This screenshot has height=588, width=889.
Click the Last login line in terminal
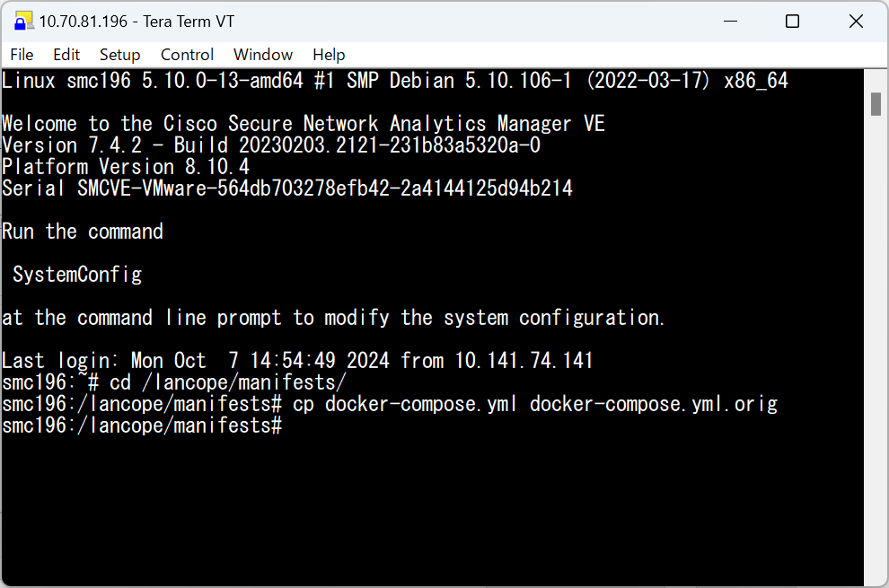point(297,361)
